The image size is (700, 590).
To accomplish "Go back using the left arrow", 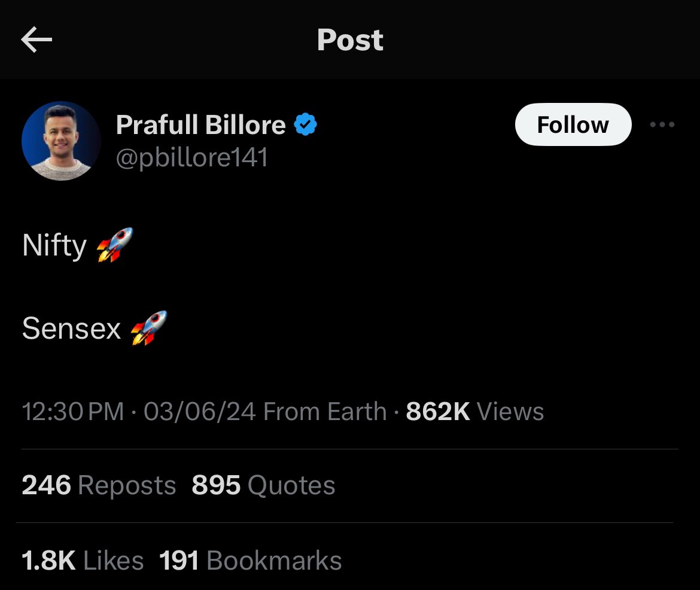I will pos(36,39).
